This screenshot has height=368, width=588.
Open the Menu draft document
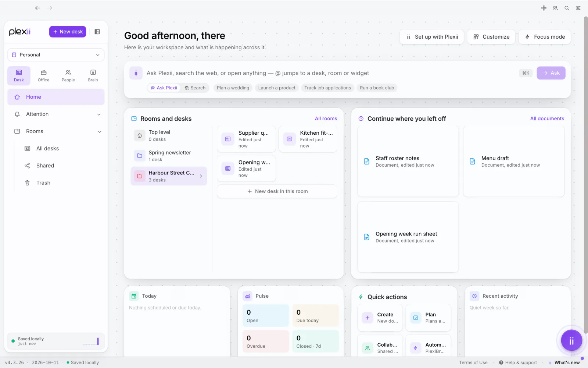pyautogui.click(x=514, y=161)
